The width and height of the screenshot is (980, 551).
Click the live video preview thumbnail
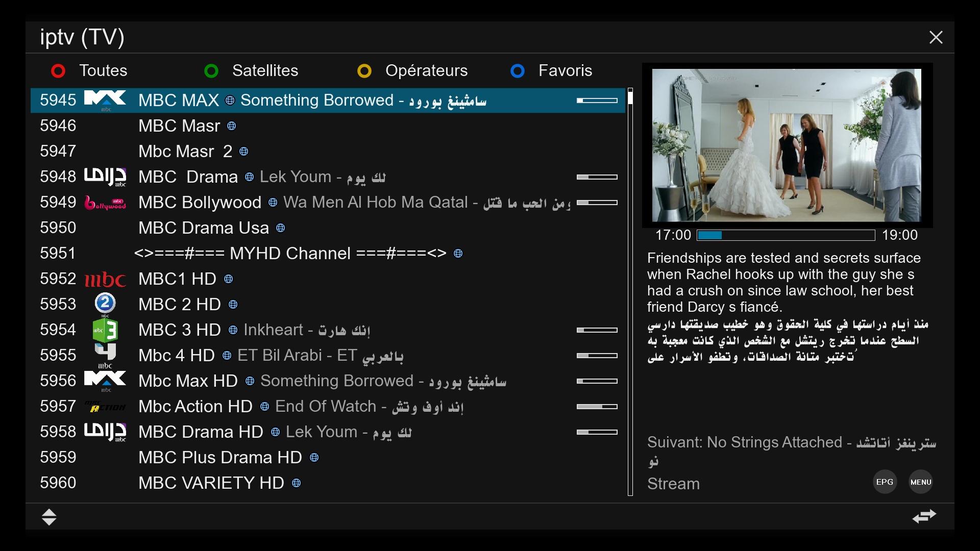pyautogui.click(x=787, y=145)
